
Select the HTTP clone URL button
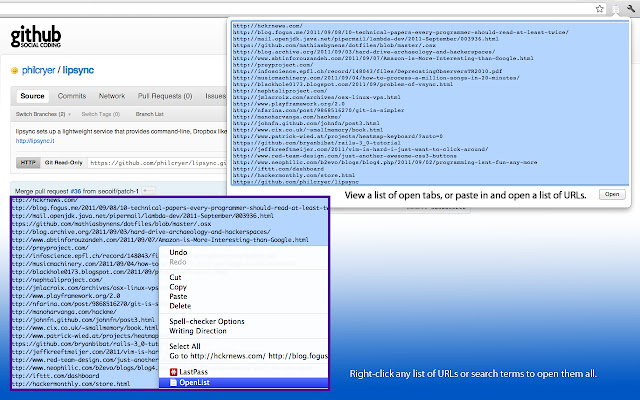click(x=28, y=162)
